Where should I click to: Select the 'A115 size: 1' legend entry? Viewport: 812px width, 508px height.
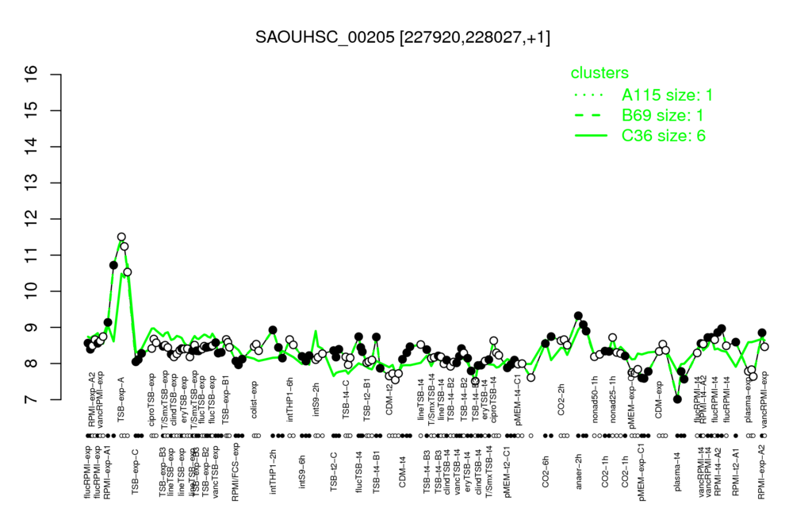[667, 95]
